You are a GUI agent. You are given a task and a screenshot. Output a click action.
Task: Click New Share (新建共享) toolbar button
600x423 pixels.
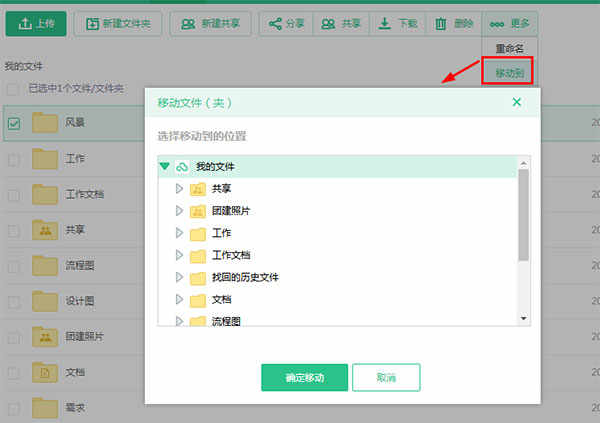click(x=210, y=24)
